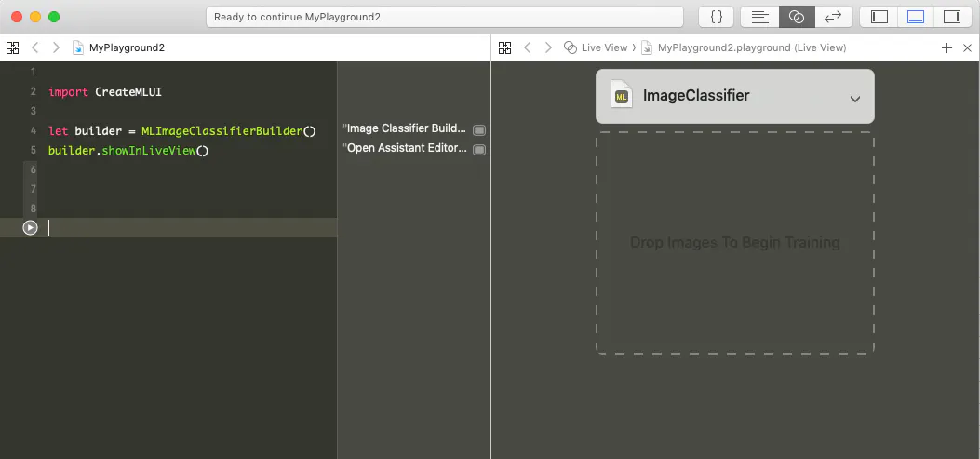This screenshot has width=980, height=459.
Task: Show quick look for Image Classifier Builder result
Action: (479, 130)
